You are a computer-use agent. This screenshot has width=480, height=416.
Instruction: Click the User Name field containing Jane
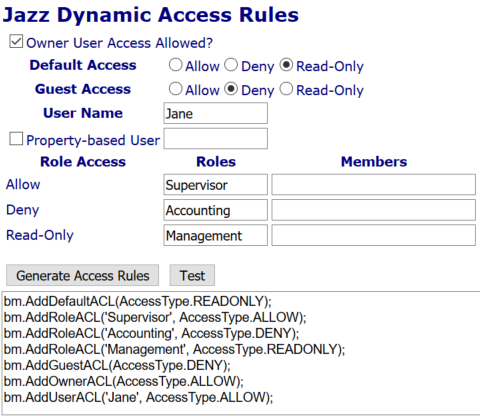coord(215,113)
